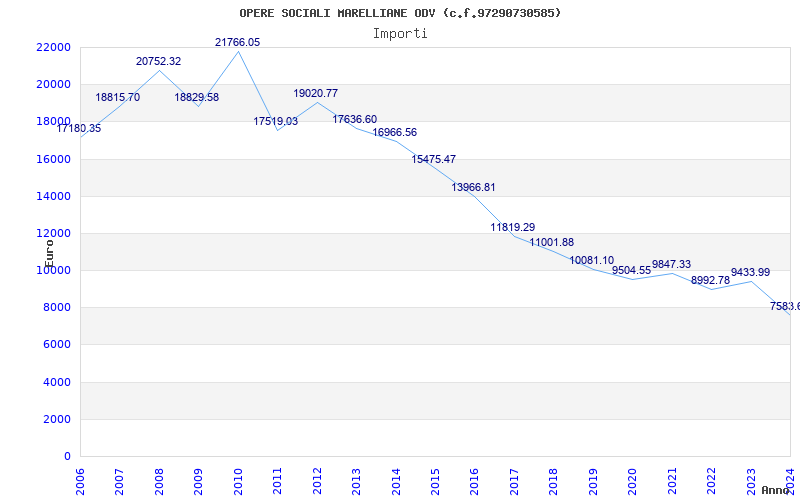Select the 18815.70 data label
The image size is (800, 500).
118,97
